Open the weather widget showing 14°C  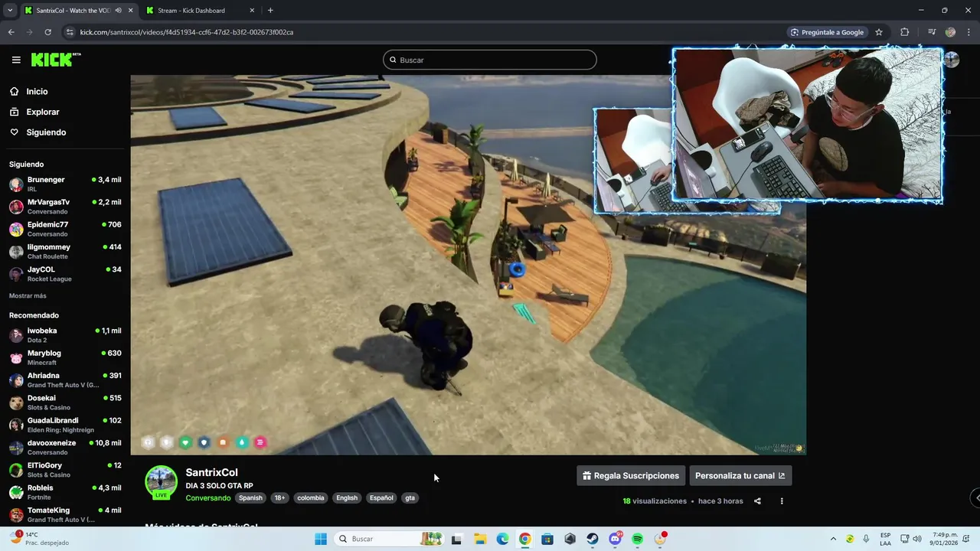(40, 539)
